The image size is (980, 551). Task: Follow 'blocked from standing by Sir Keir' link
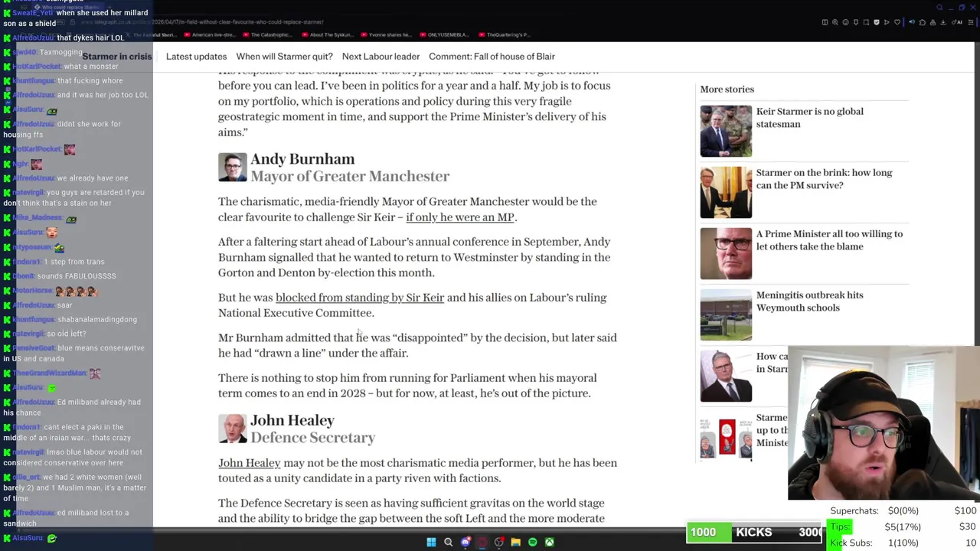(360, 298)
